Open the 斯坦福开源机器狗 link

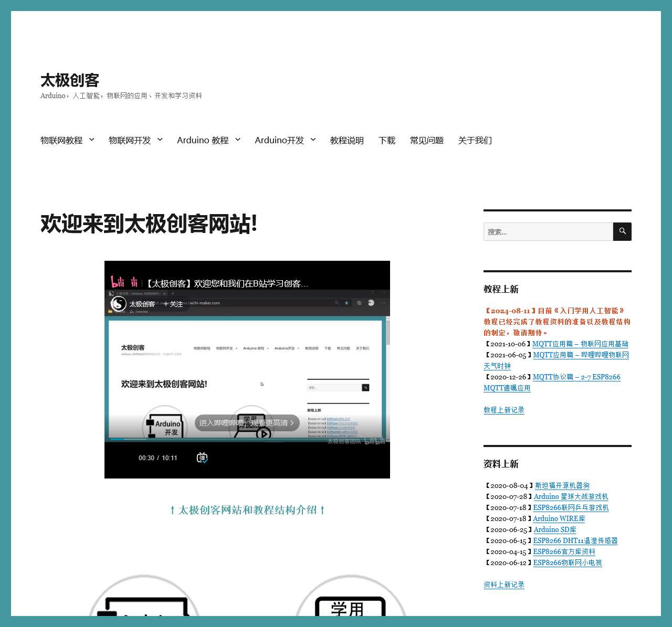tap(562, 486)
